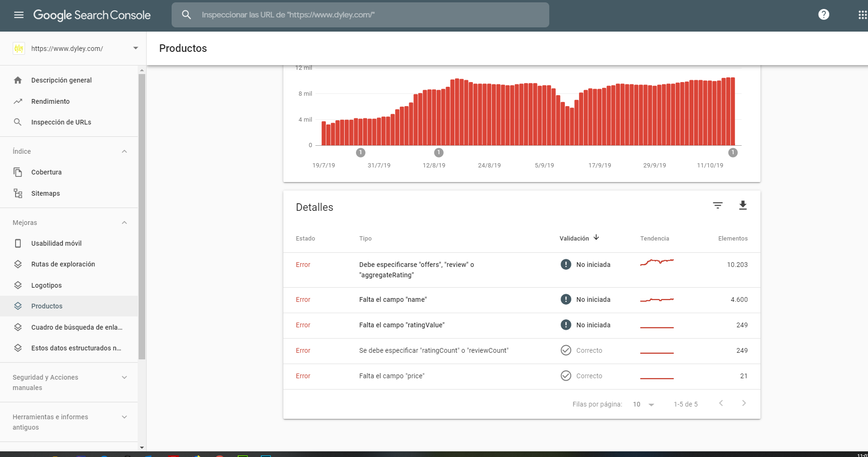This screenshot has height=457, width=868.
Task: Click the Elementos value 10.203
Action: click(737, 265)
